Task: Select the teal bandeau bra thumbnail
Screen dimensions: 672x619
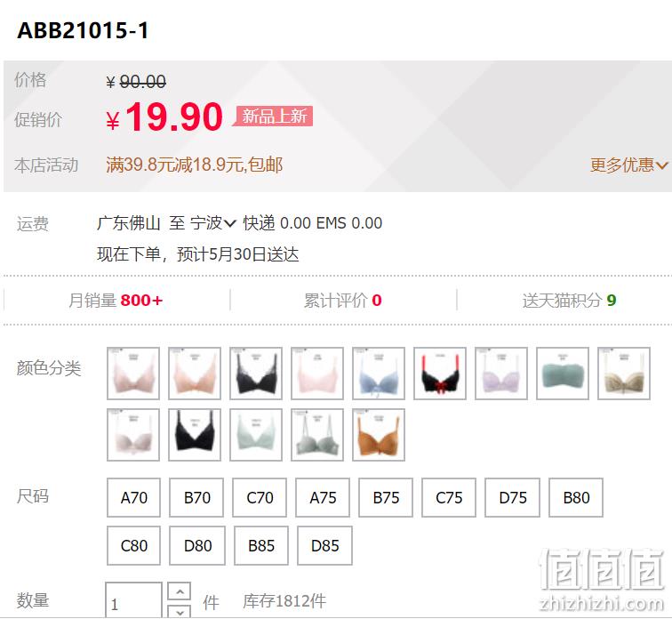Action: 563,374
